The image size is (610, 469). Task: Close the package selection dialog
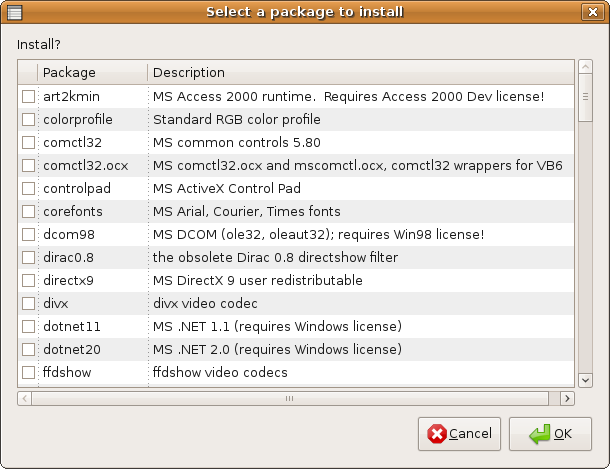592,12
